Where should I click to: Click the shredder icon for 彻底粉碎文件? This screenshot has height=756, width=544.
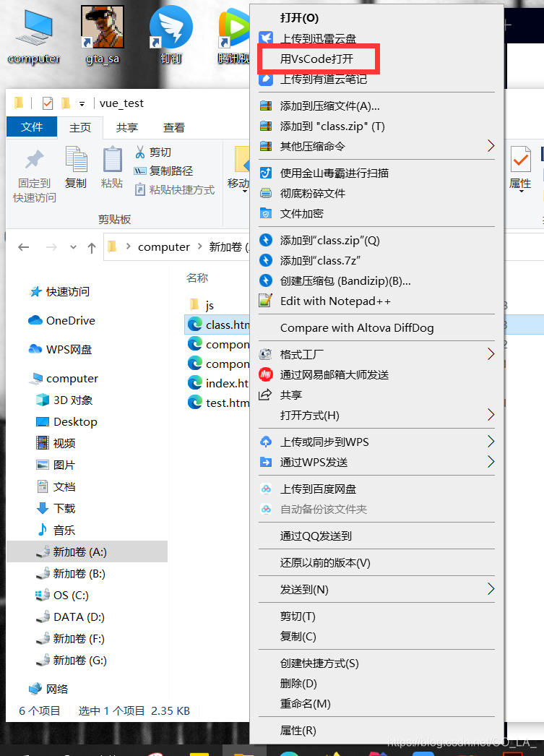coord(266,194)
